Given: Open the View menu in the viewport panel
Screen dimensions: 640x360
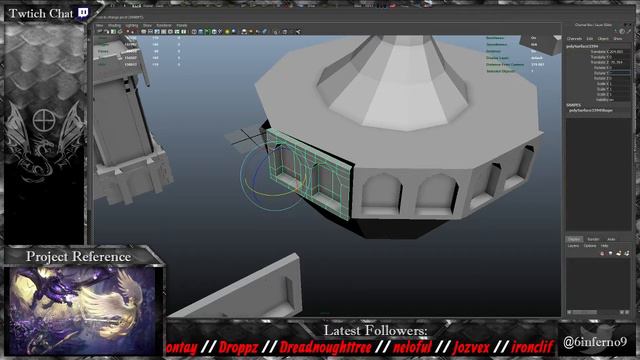Looking at the screenshot, I should [x=100, y=25].
